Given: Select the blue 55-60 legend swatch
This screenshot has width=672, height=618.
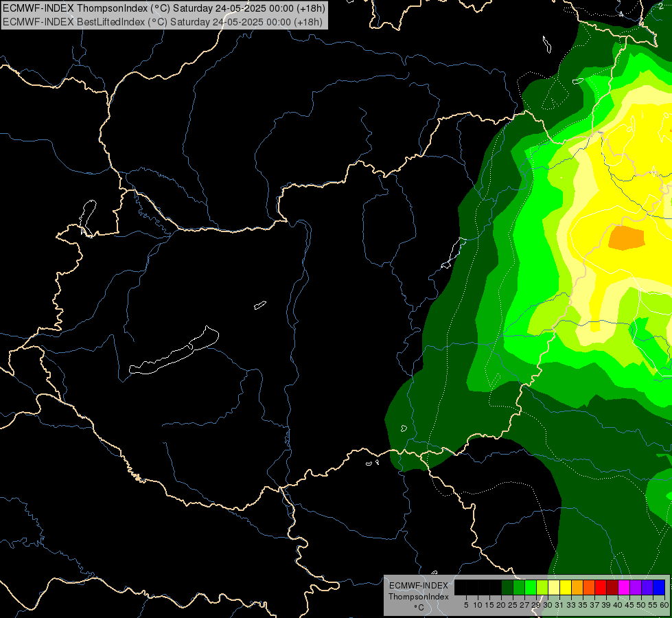Looking at the screenshot, I should pos(659,587).
